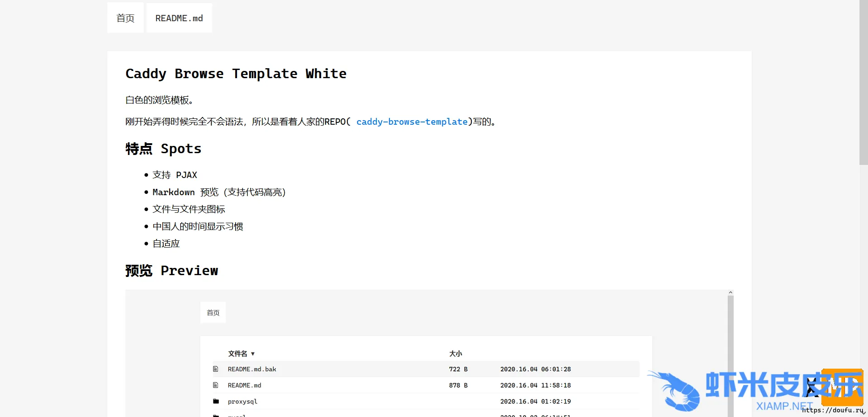Image resolution: width=868 pixels, height=417 pixels.
Task: Click the 预览 Preview heading
Action: (171, 271)
